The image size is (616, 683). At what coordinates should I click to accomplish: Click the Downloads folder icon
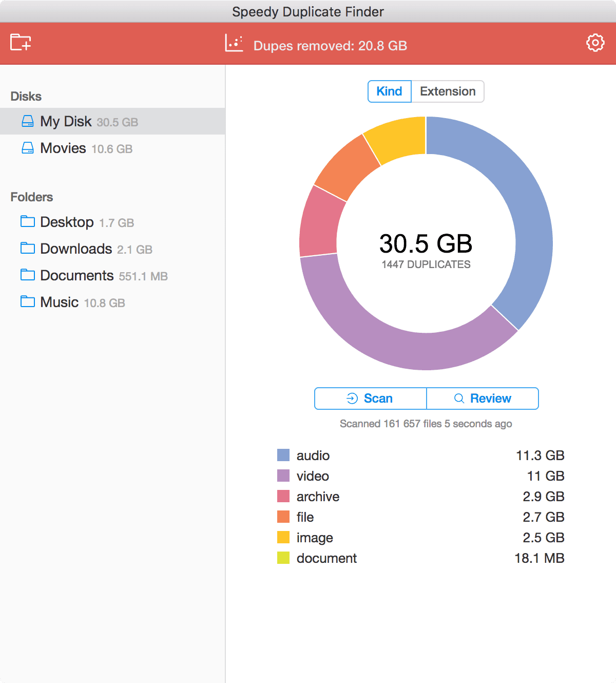coord(27,249)
